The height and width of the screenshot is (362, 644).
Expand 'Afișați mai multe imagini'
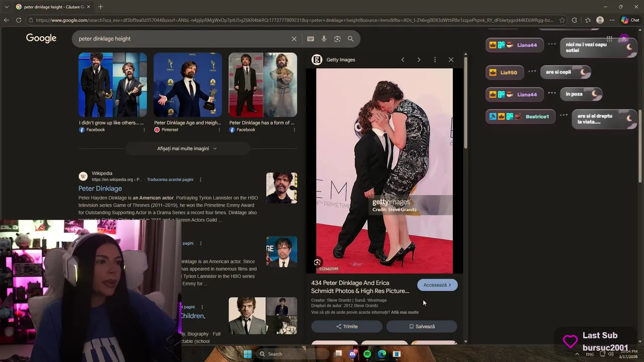click(187, 148)
